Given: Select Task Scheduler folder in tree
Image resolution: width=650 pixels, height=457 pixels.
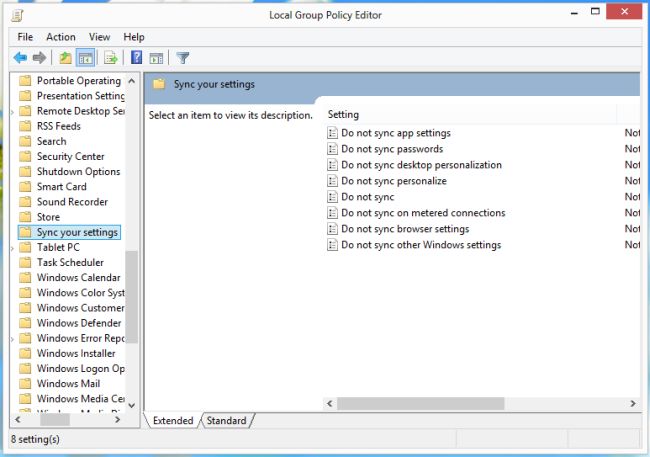Looking at the screenshot, I should [70, 262].
